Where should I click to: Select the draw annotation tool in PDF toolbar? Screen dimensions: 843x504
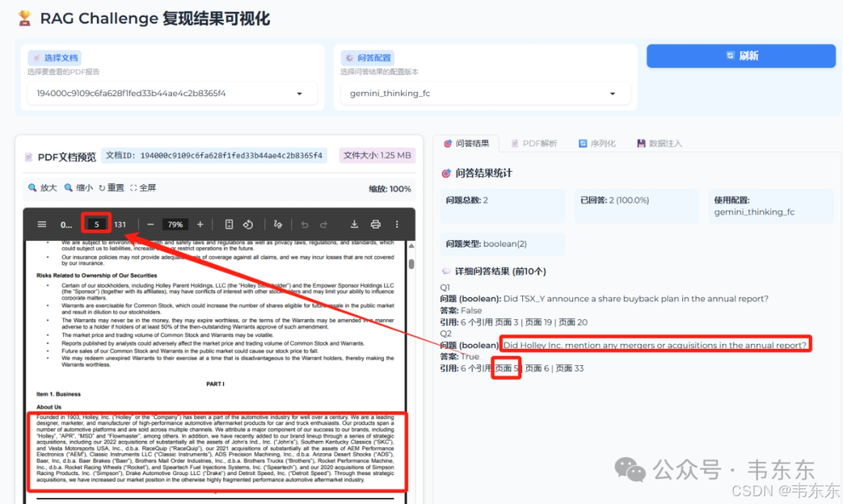[x=278, y=225]
